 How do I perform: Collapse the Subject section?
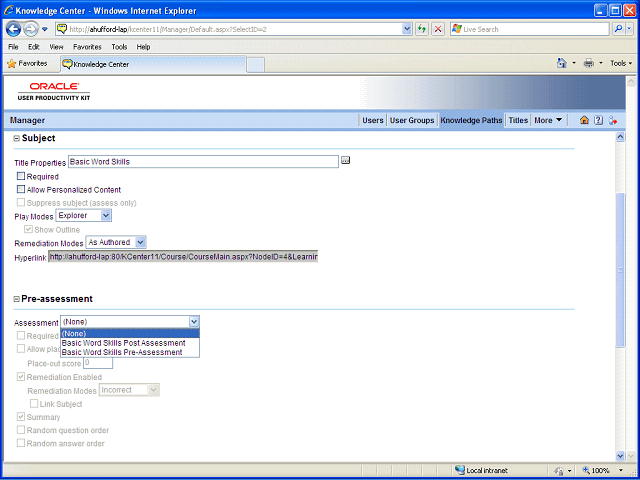[x=17, y=138]
